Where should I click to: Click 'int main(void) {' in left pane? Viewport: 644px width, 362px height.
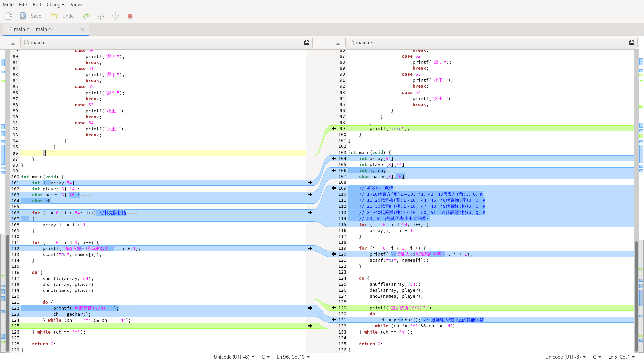43,177
